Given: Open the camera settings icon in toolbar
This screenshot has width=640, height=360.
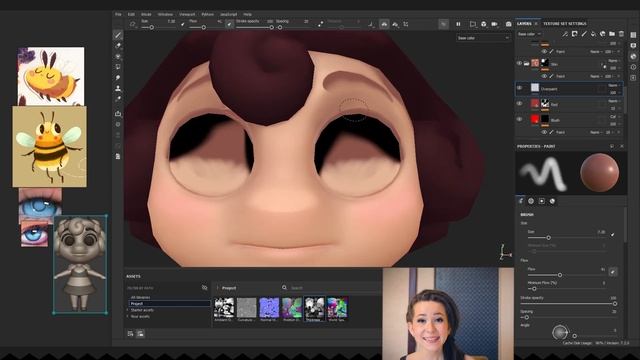Looking at the screenshot, I should pos(494,24).
